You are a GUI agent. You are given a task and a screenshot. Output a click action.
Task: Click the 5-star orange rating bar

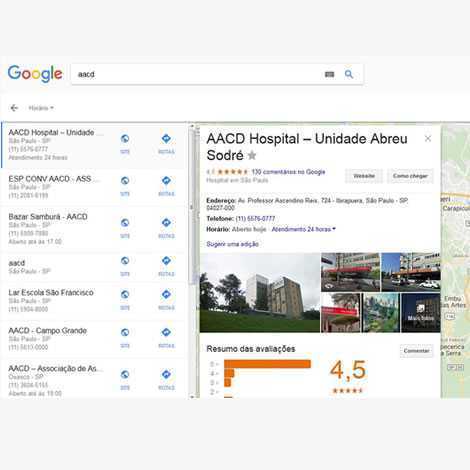coord(267,364)
